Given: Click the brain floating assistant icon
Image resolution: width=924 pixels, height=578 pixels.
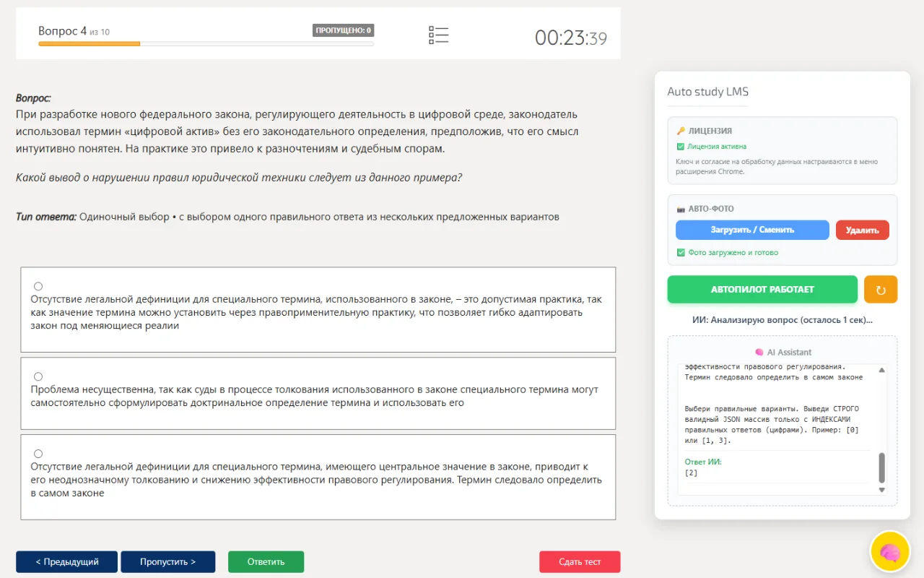Looking at the screenshot, I should [890, 551].
